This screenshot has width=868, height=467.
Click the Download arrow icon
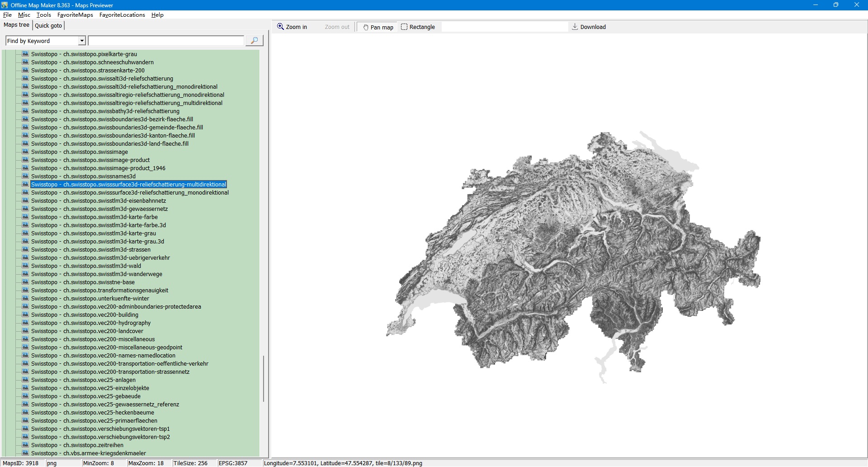575,27
